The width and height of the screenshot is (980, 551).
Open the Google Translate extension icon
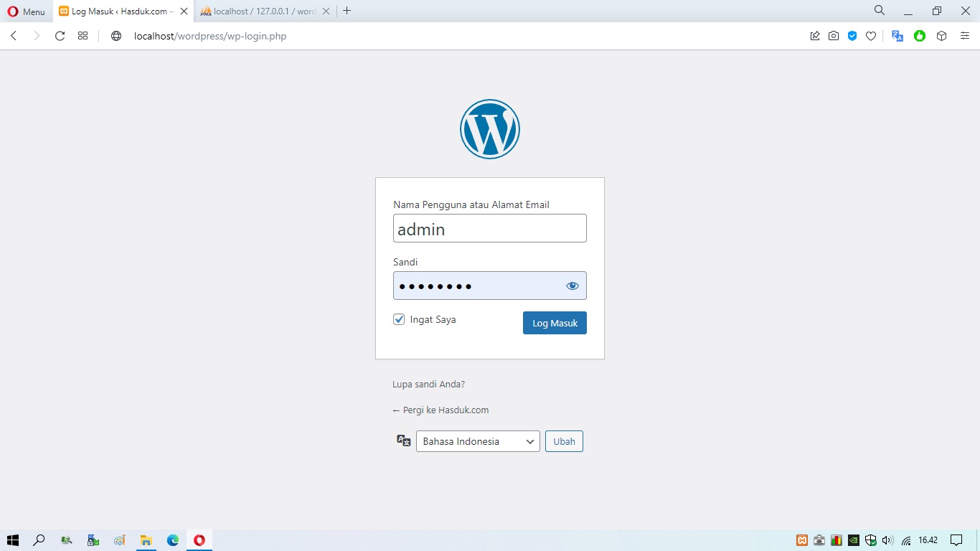897,36
